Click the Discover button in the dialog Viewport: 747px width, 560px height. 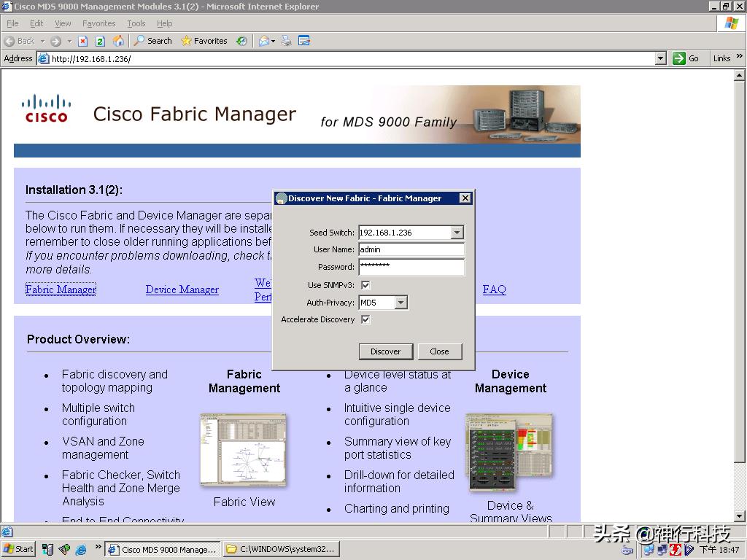pos(385,351)
